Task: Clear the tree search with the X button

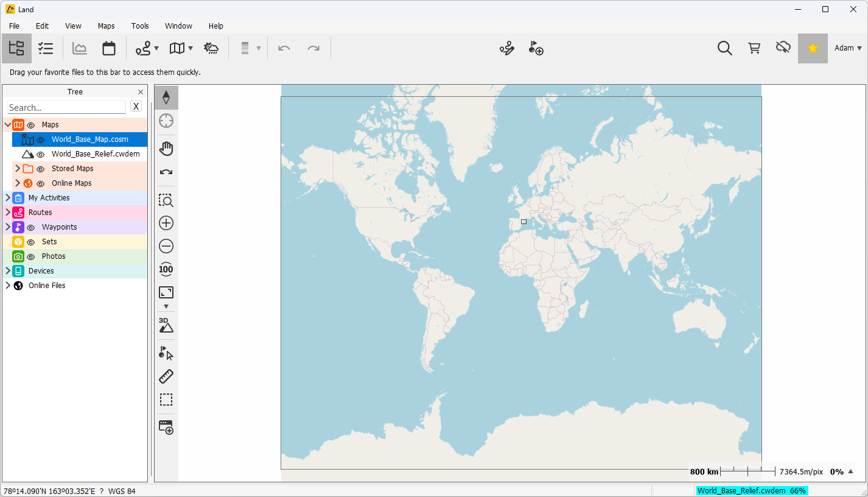Action: [136, 106]
